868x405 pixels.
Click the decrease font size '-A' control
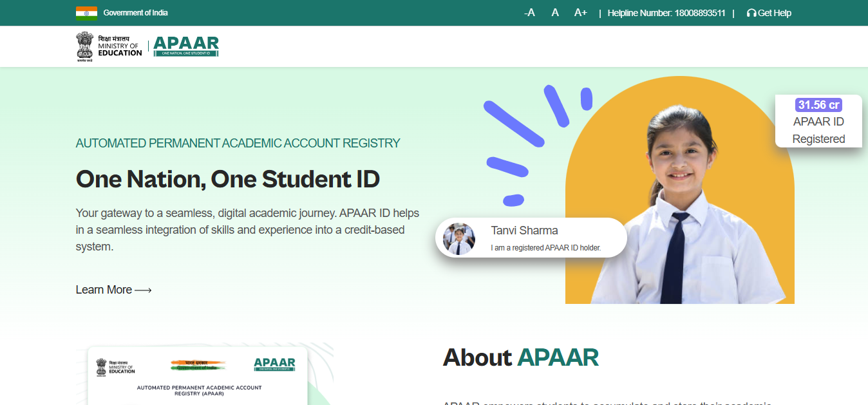529,12
